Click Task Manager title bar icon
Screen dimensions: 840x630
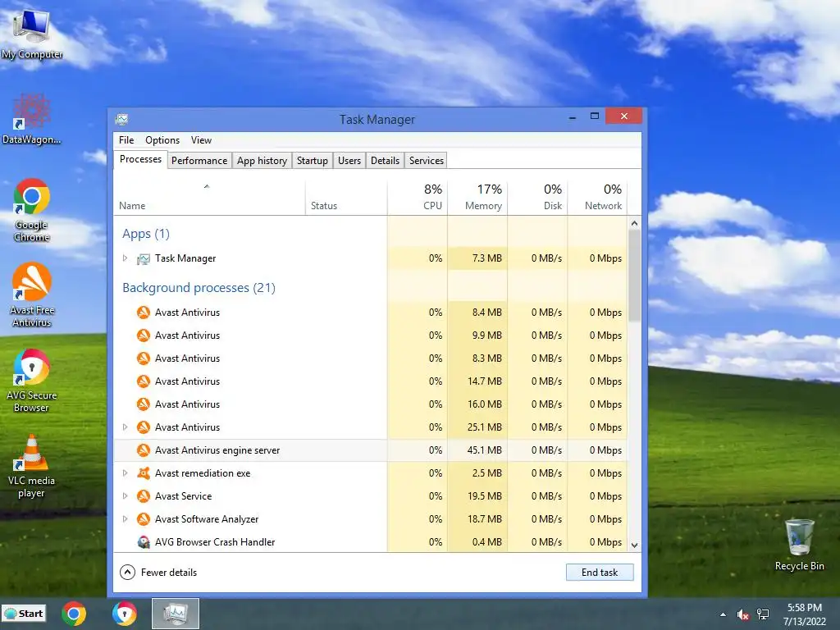122,119
